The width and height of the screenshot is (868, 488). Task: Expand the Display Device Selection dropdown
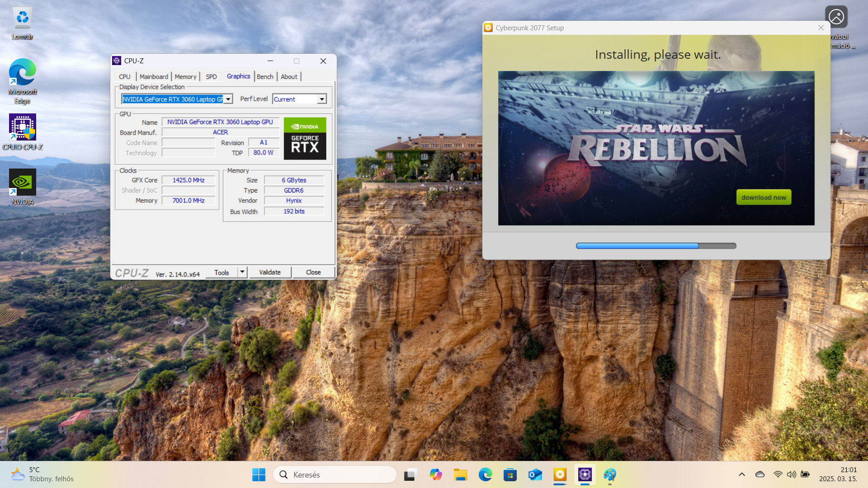point(228,99)
